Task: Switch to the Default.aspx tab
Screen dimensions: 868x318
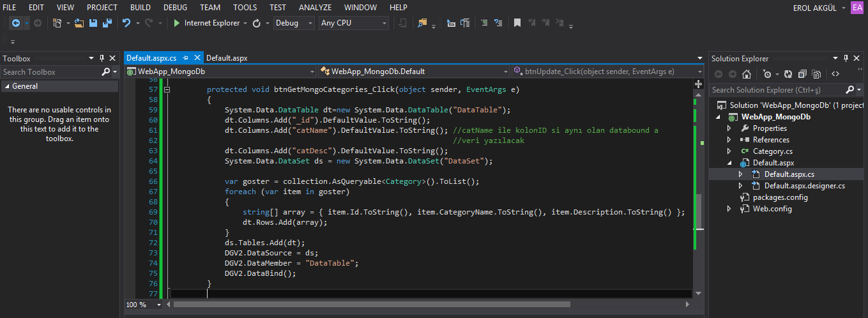Action: coord(227,58)
